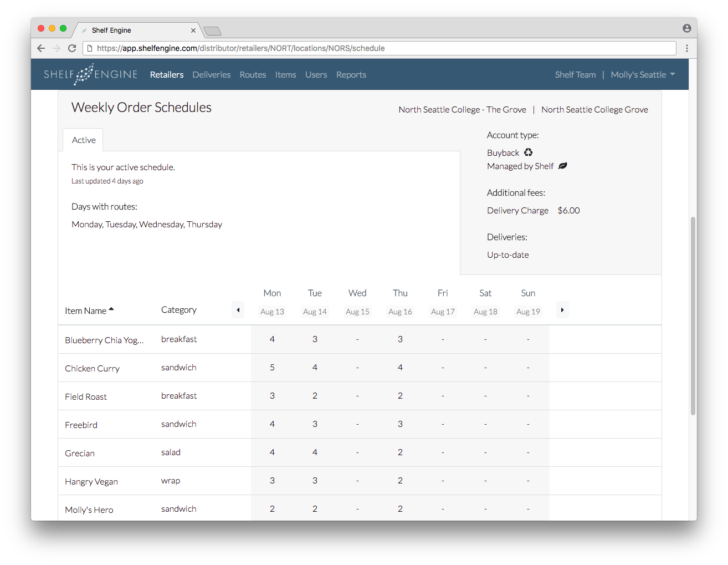Click Molly's Hero's Thursday quantity 2
The image size is (728, 565).
pyautogui.click(x=400, y=509)
